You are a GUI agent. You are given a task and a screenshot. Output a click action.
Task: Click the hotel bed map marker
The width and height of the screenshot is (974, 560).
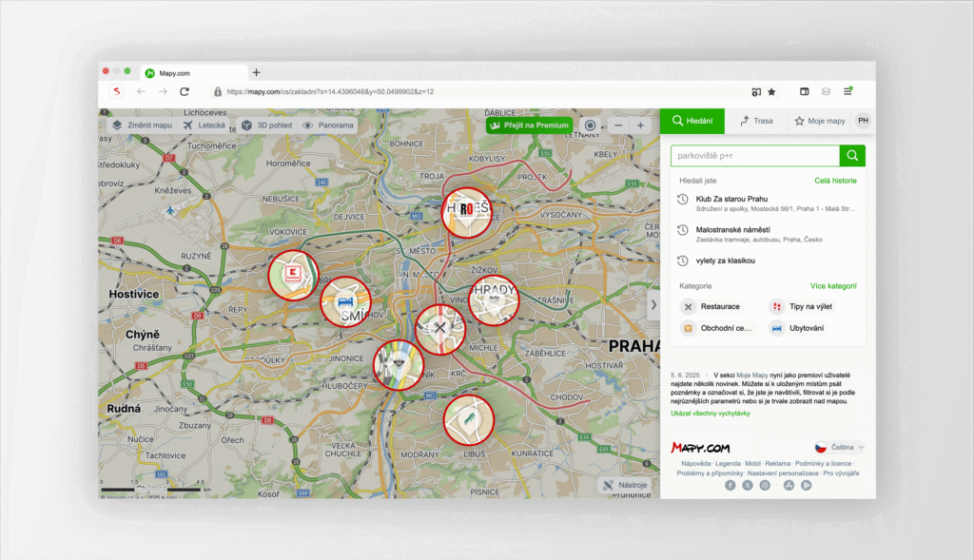pyautogui.click(x=345, y=301)
